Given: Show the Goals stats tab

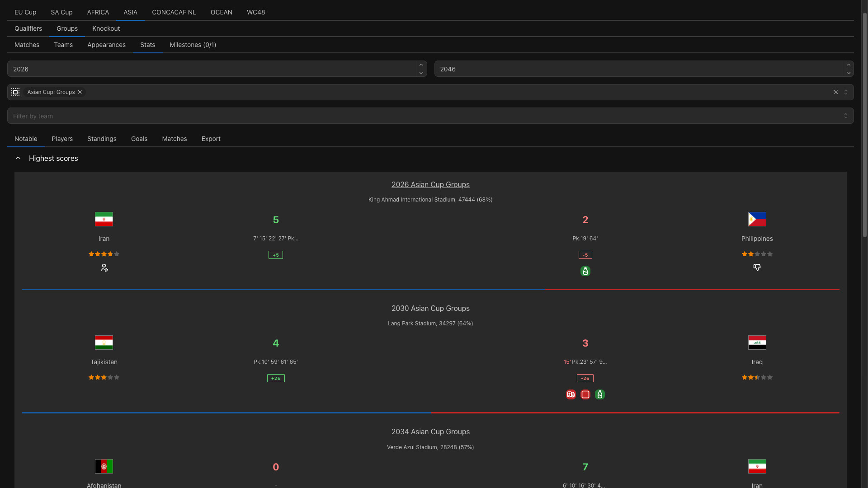Looking at the screenshot, I should click(x=139, y=139).
